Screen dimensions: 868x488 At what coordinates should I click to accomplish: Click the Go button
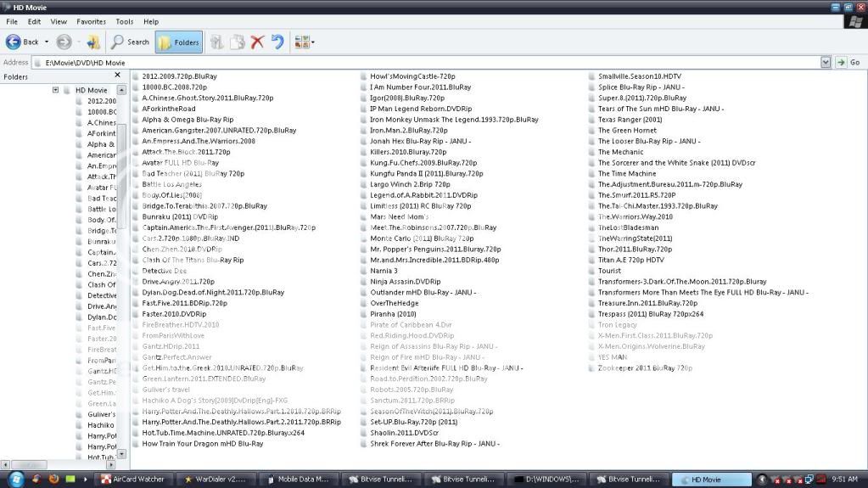848,63
